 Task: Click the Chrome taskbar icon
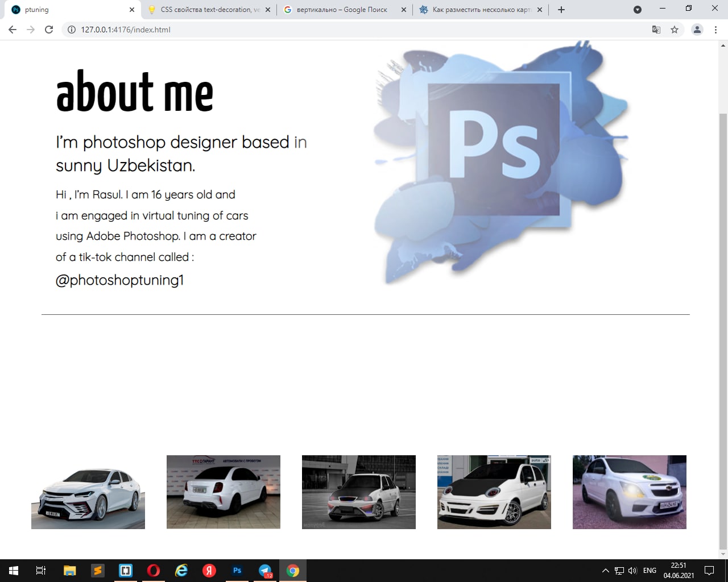293,571
